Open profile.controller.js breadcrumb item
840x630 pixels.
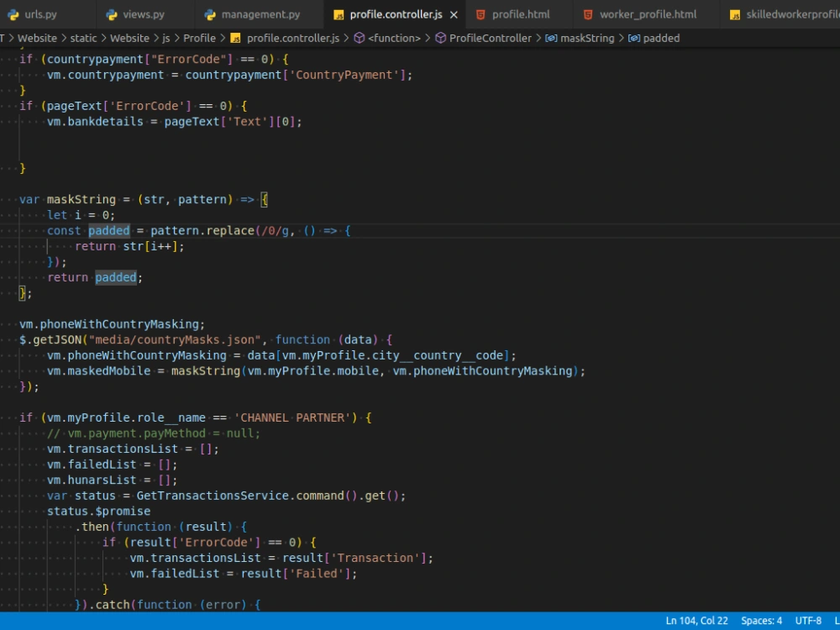pyautogui.click(x=293, y=38)
